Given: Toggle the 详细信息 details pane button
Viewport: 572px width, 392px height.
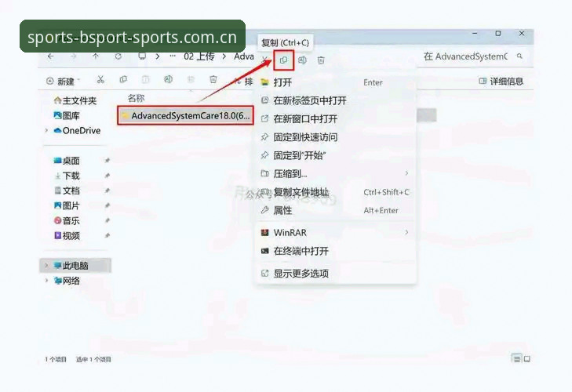Looking at the screenshot, I should [x=501, y=81].
